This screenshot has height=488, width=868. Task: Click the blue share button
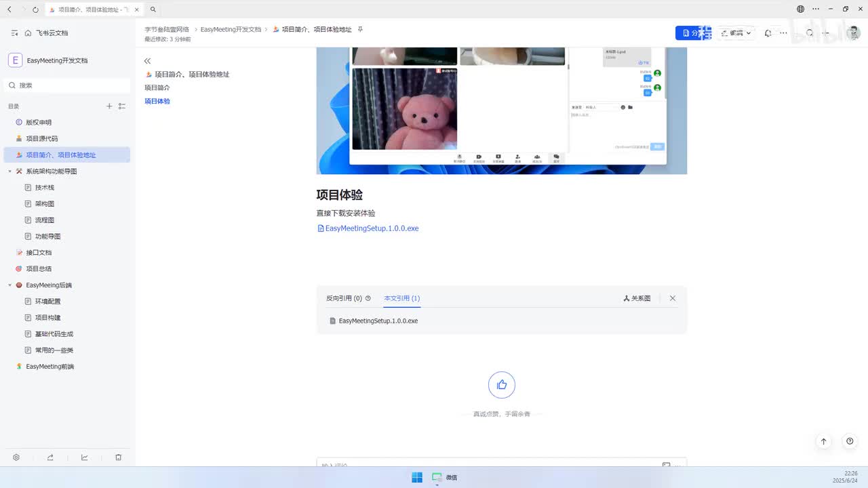click(693, 33)
